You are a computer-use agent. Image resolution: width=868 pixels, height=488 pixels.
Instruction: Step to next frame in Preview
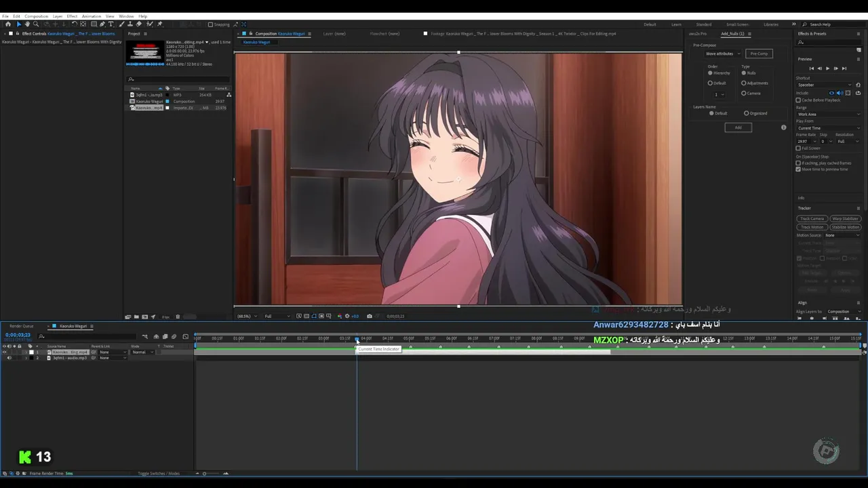[835, 68]
